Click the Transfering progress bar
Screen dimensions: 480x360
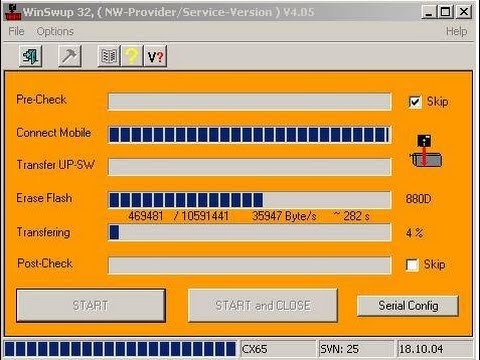(250, 232)
